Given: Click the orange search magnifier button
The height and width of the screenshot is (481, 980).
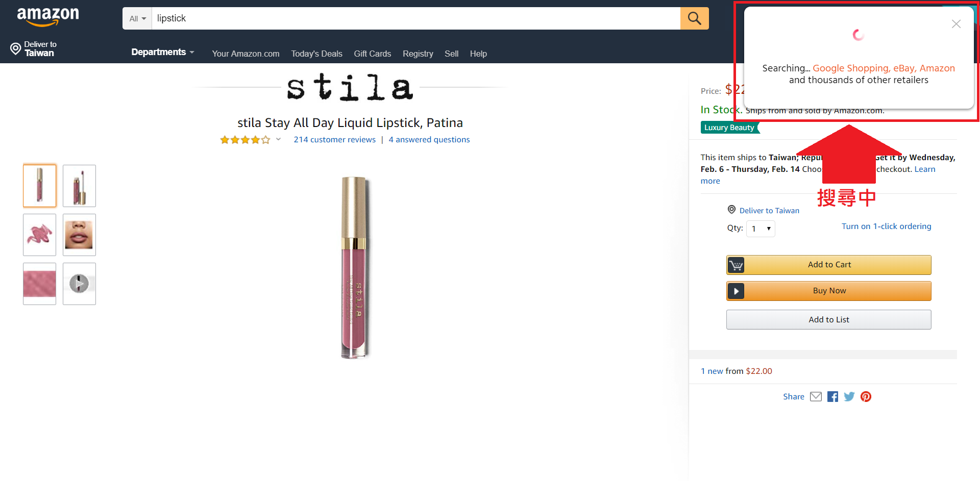Looking at the screenshot, I should pyautogui.click(x=694, y=18).
